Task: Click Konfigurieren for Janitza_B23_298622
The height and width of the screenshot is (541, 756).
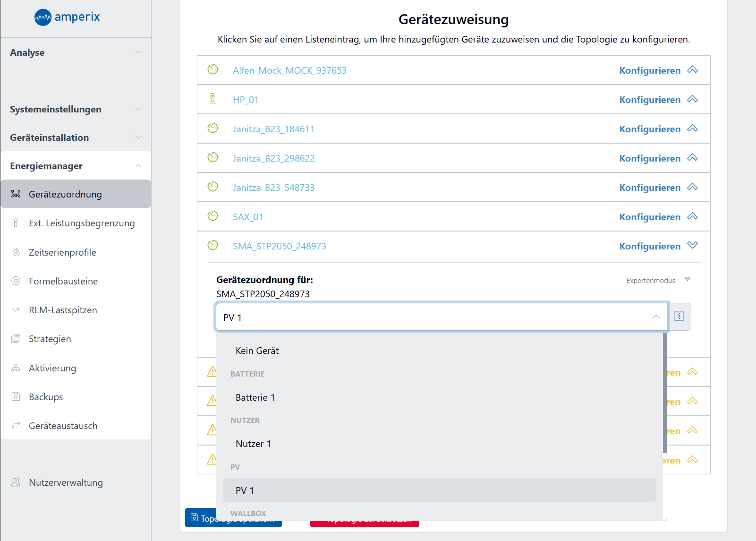Action: click(650, 158)
